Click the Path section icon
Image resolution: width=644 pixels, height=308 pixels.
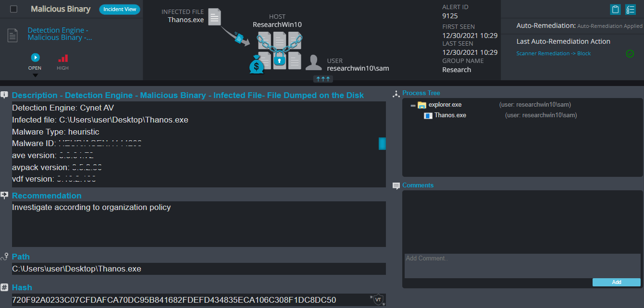tap(4, 257)
